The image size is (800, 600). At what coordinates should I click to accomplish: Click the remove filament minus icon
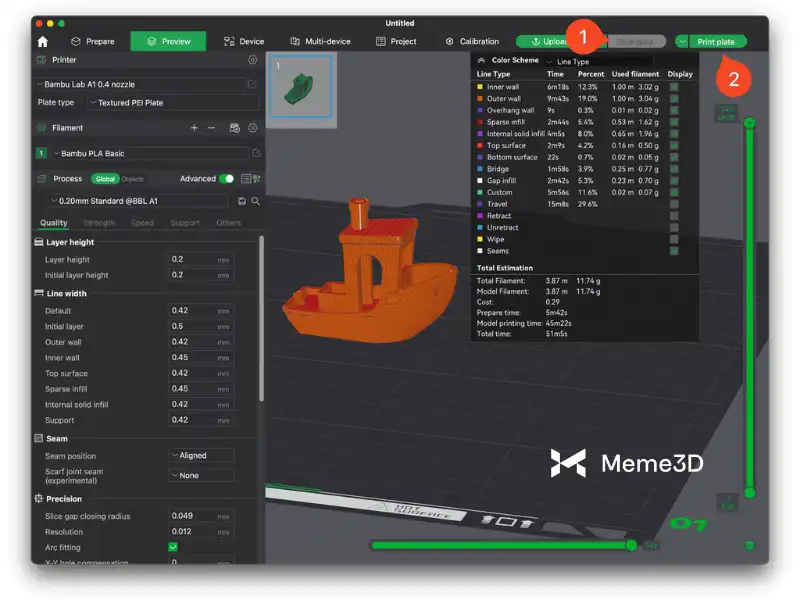pos(211,128)
